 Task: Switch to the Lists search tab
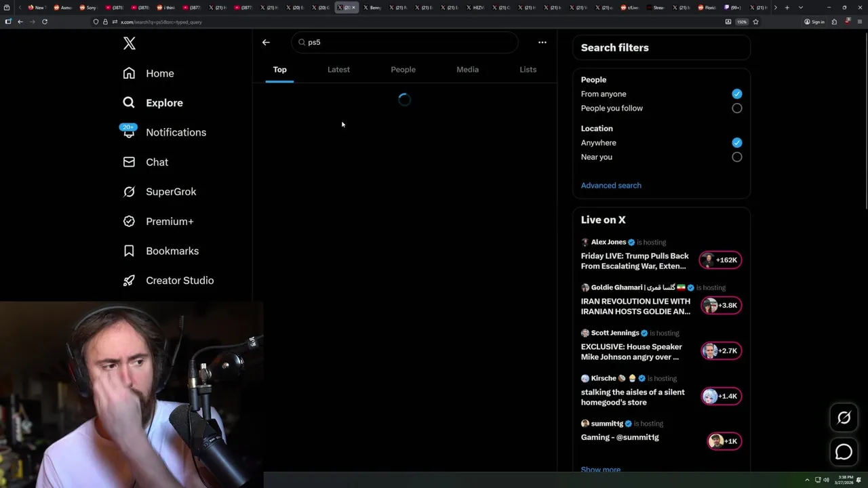(x=528, y=69)
